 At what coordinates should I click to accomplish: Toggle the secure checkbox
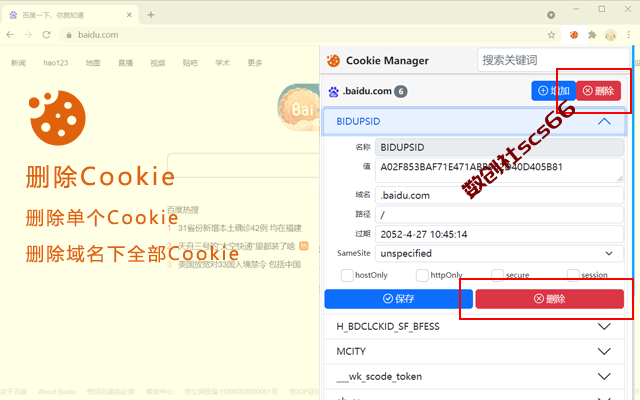[x=498, y=276]
